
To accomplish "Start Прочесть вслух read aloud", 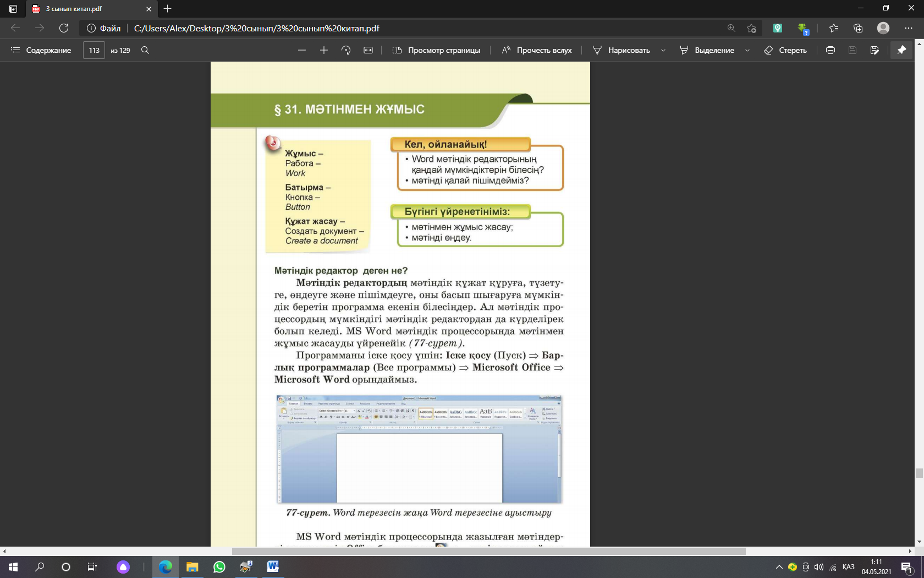I will tap(537, 50).
